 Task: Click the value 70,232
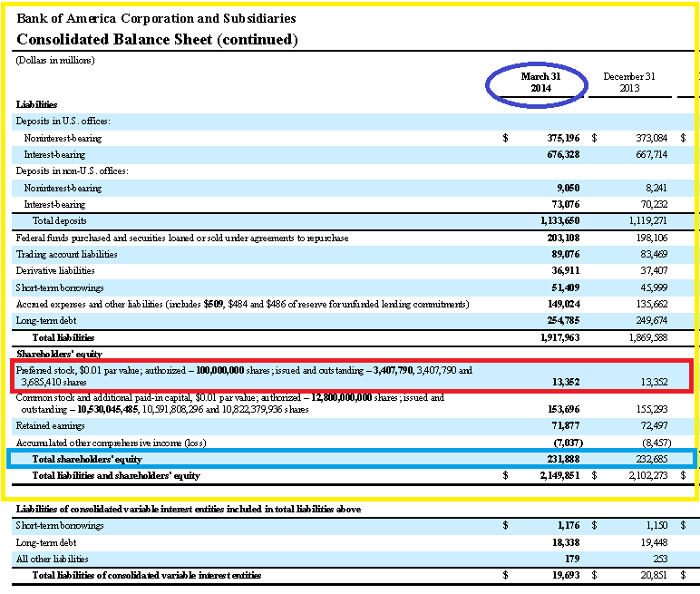click(654, 205)
